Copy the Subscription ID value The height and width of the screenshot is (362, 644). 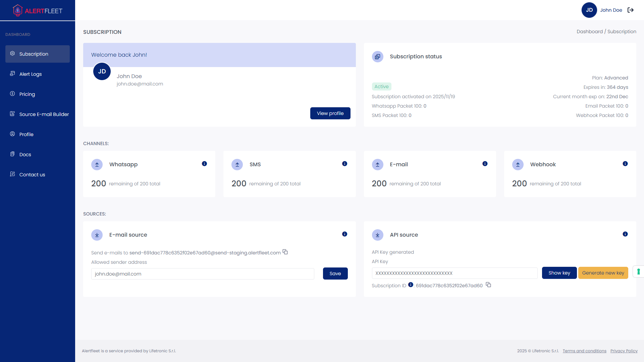488,285
